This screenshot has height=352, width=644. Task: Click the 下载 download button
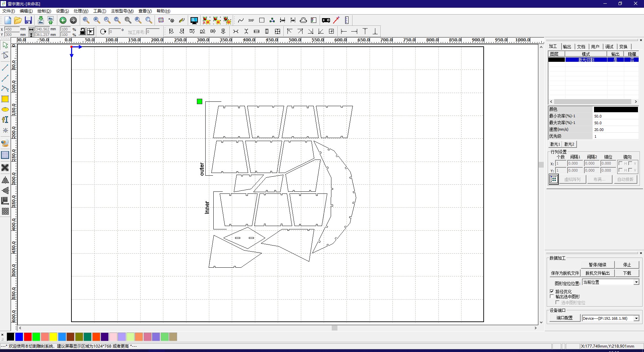click(627, 273)
